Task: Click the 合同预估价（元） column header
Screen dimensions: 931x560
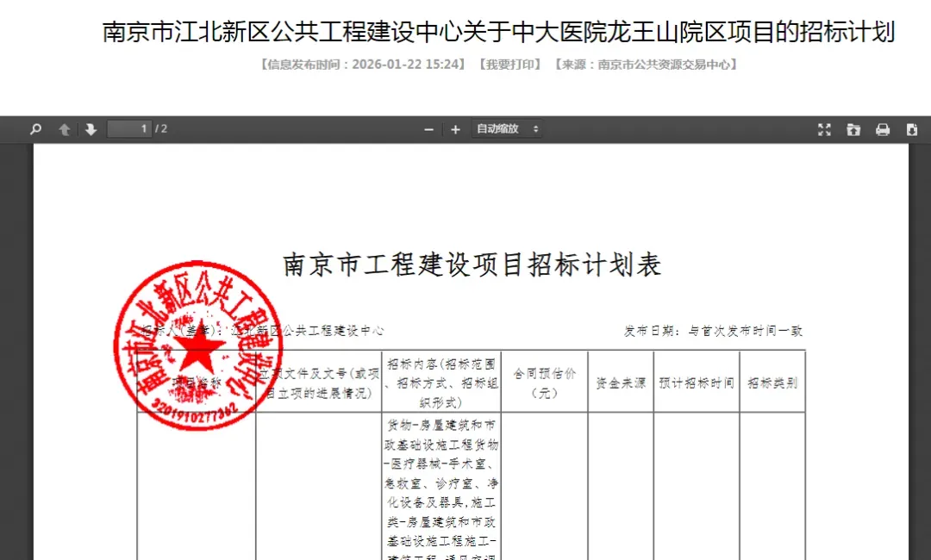Action: tap(545, 383)
